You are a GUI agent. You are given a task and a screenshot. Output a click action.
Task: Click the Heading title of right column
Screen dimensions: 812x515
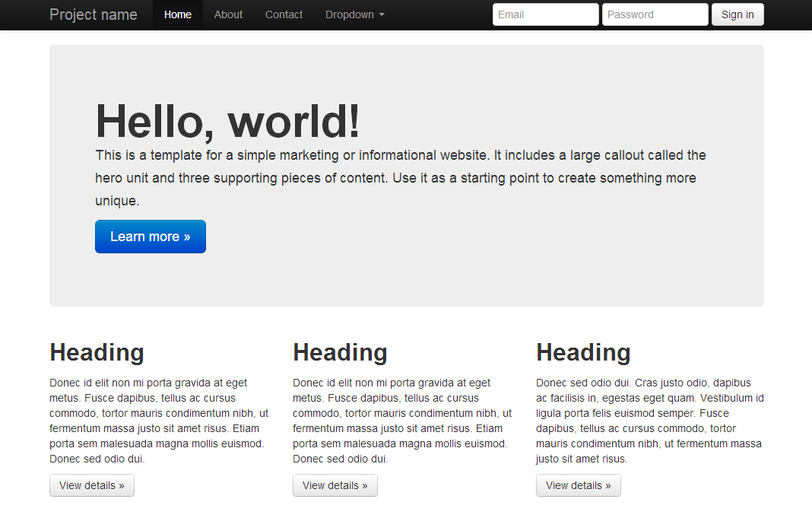click(583, 352)
